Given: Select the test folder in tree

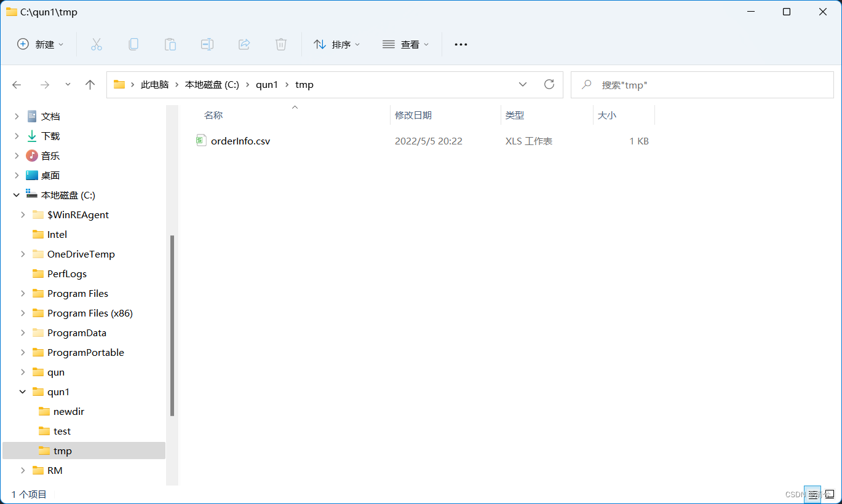Looking at the screenshot, I should pyautogui.click(x=62, y=431).
